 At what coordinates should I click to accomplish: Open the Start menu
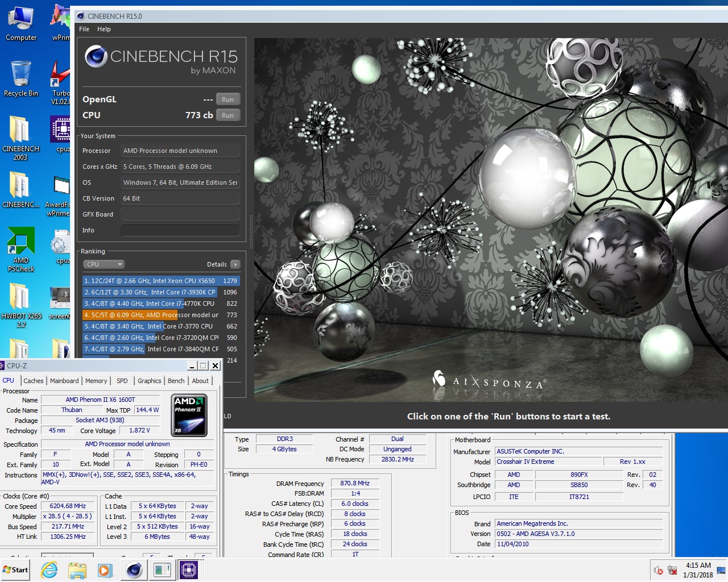[15, 569]
